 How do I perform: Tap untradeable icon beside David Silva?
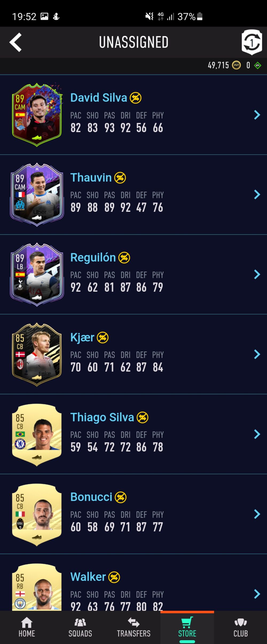(x=136, y=98)
